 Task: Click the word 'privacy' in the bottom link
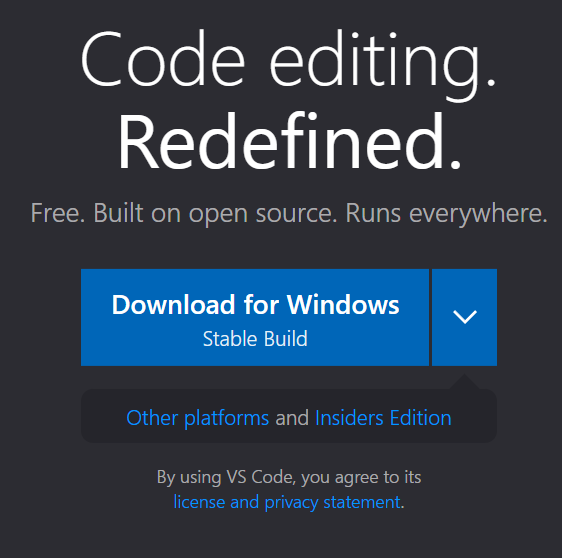click(x=291, y=502)
